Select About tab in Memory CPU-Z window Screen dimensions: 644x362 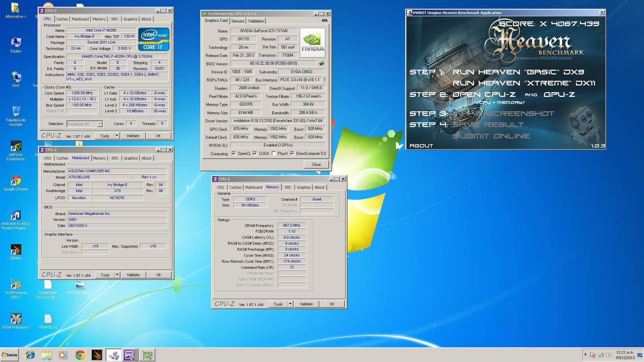coord(319,187)
